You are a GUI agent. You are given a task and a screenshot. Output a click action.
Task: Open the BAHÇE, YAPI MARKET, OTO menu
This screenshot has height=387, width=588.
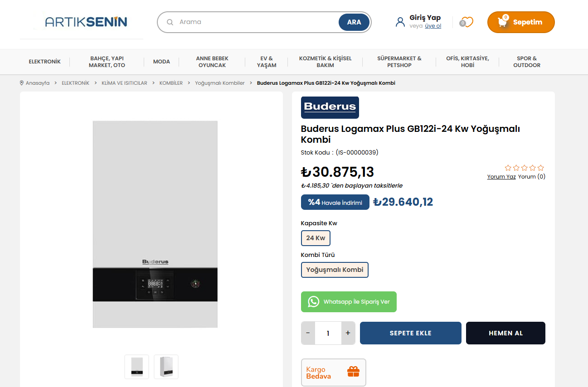pos(107,62)
